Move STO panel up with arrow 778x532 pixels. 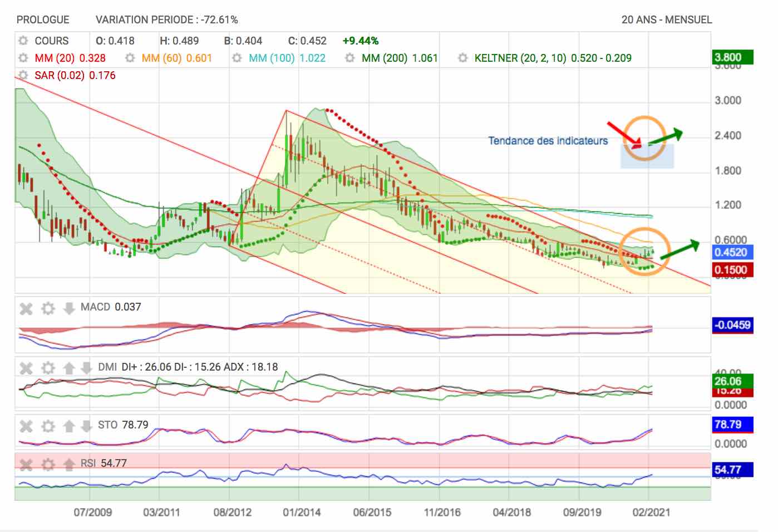click(69, 426)
